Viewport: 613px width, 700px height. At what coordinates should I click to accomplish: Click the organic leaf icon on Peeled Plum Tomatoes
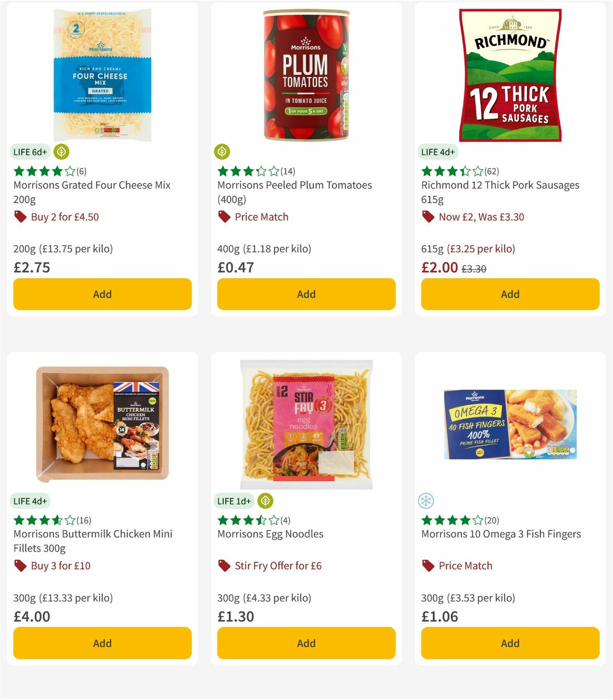222,152
